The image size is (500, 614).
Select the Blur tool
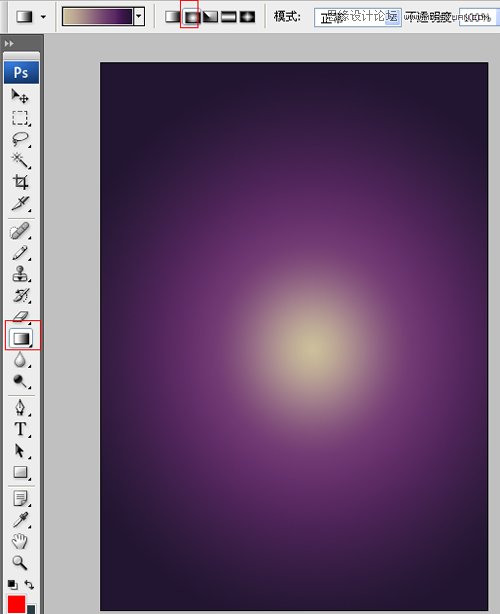click(20, 360)
